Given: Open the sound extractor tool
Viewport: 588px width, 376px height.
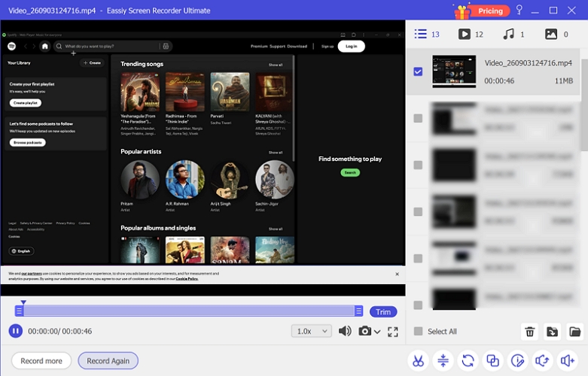Looking at the screenshot, I should [542, 361].
